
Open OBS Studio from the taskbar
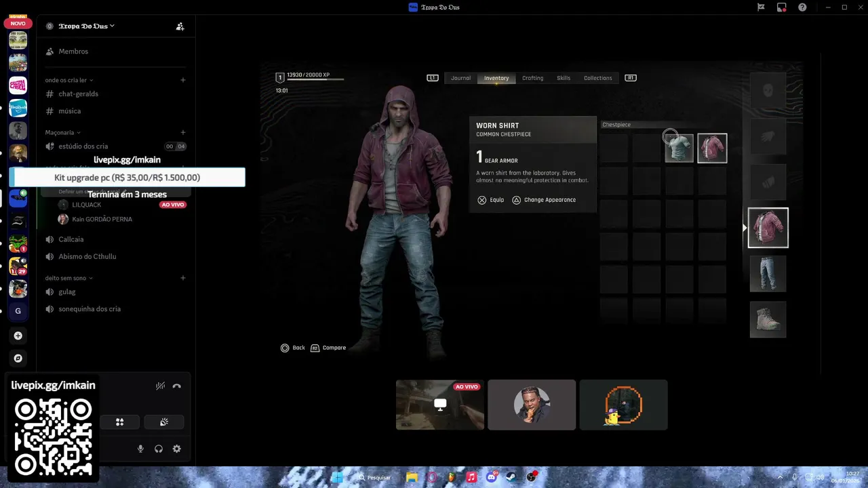tap(531, 477)
